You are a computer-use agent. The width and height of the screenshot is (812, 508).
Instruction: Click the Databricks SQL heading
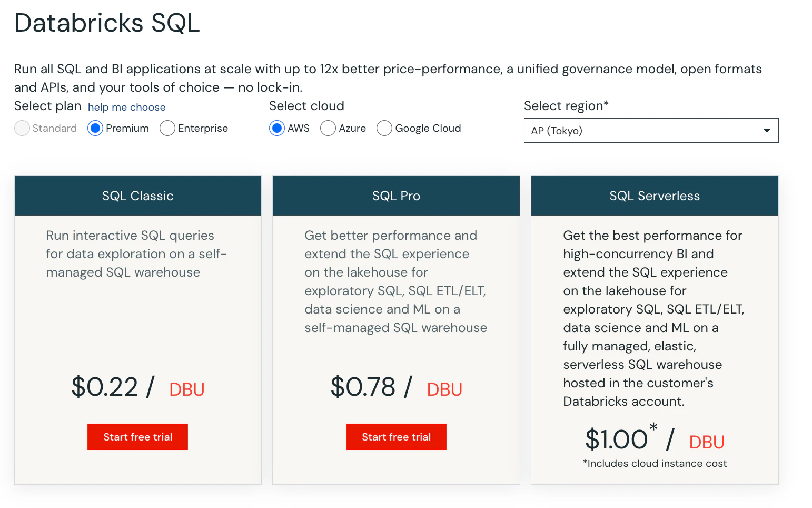pos(107,23)
